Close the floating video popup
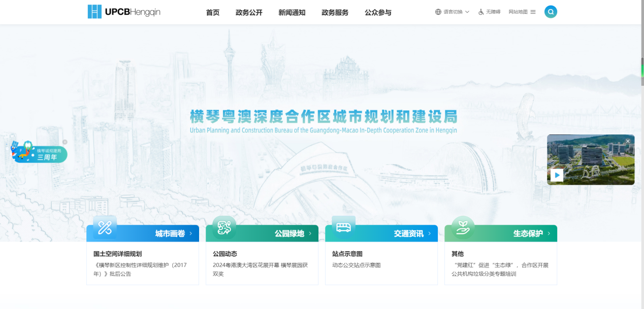644x309 pixels. (x=628, y=141)
